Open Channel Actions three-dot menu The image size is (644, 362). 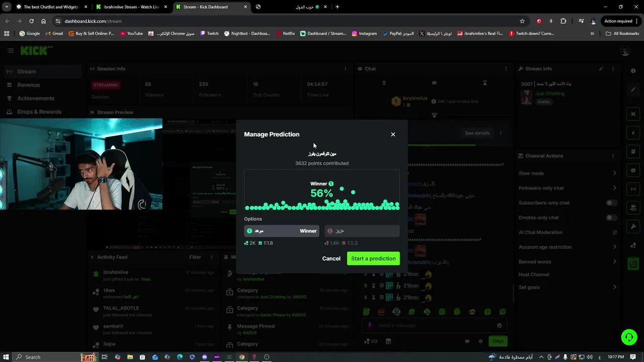click(613, 156)
